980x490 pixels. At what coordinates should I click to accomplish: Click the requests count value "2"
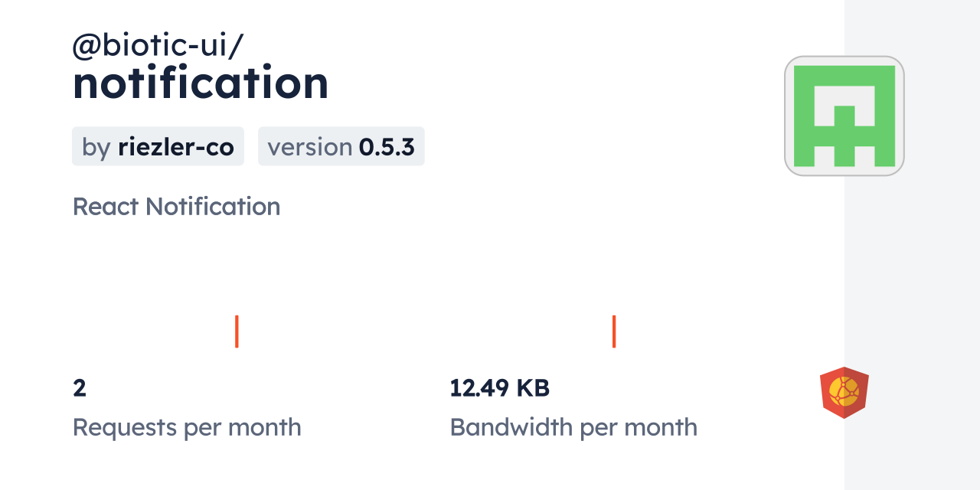point(80,388)
